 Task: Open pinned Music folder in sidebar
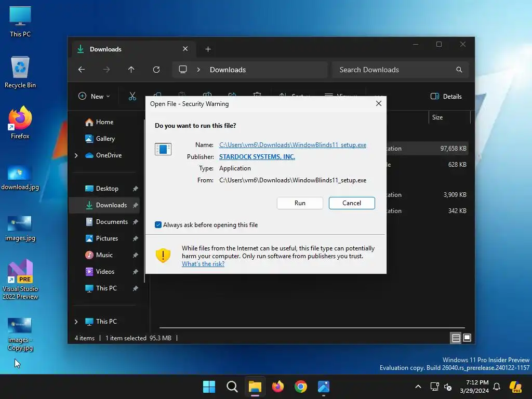[x=104, y=255]
